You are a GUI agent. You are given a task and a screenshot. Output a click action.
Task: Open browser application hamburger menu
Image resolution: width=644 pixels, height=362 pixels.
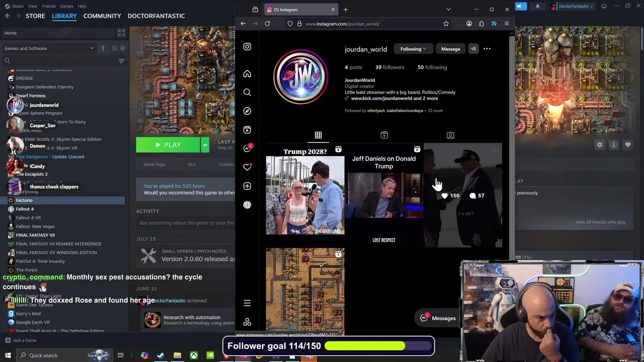[x=507, y=24]
